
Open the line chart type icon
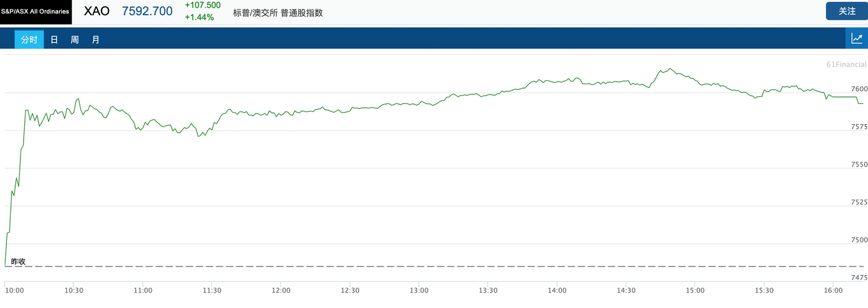pos(857,39)
